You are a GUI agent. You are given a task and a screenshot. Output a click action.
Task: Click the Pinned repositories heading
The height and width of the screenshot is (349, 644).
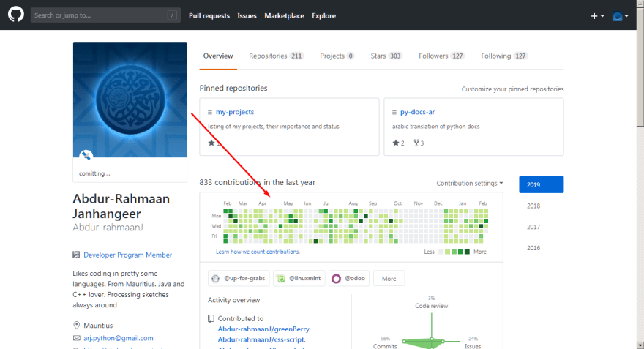[233, 88]
